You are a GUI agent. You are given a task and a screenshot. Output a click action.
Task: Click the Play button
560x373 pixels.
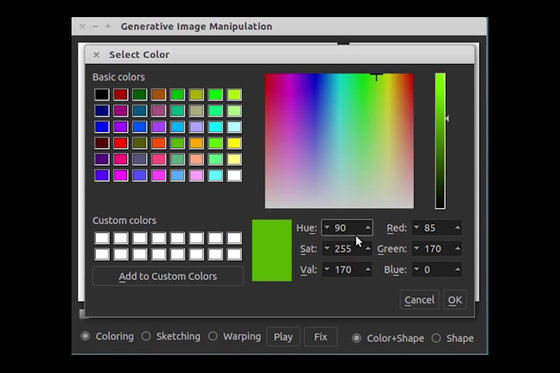pos(283,337)
